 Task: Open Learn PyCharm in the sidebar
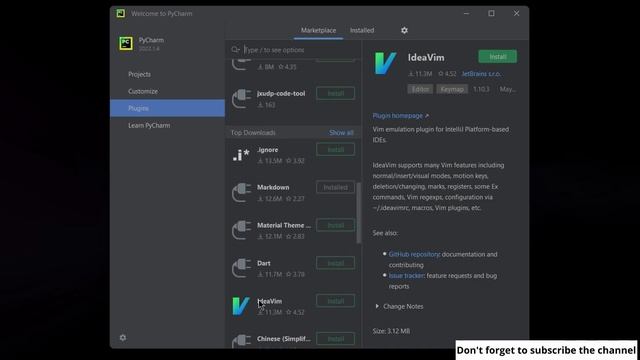pos(149,125)
